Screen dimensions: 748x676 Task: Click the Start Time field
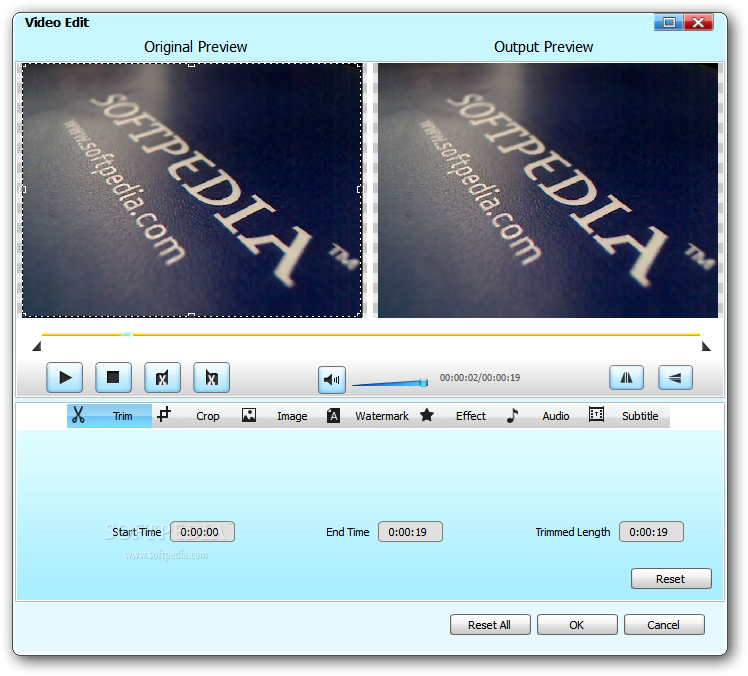click(x=202, y=532)
